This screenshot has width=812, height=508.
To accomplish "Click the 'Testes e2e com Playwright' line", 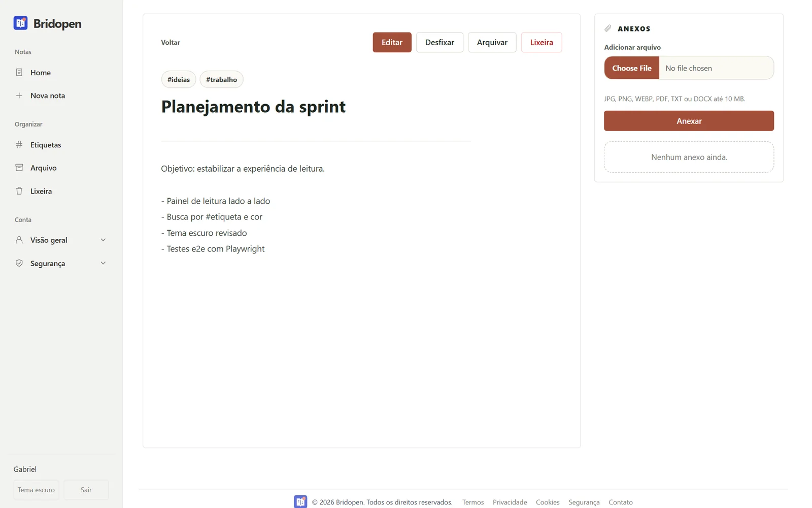I will pyautogui.click(x=213, y=249).
